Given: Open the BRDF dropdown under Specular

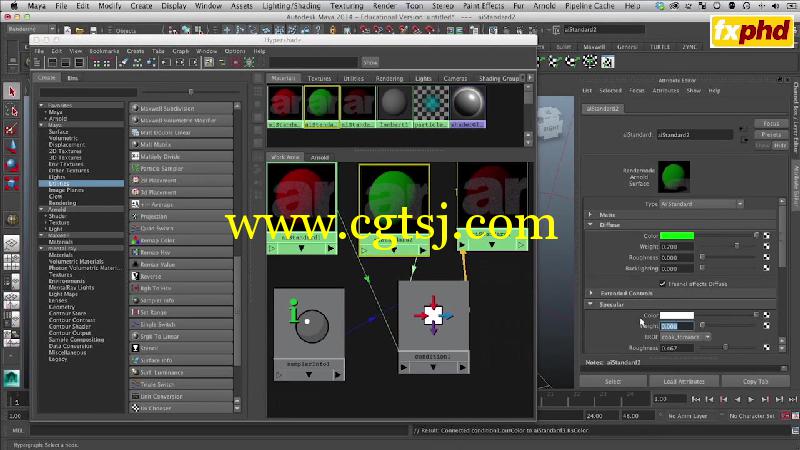Looking at the screenshot, I should 685,337.
